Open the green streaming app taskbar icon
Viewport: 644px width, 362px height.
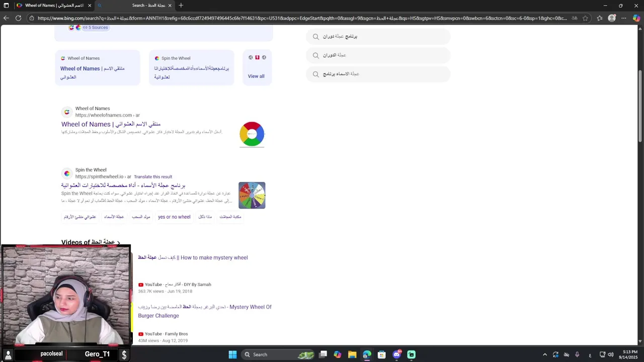click(411, 354)
